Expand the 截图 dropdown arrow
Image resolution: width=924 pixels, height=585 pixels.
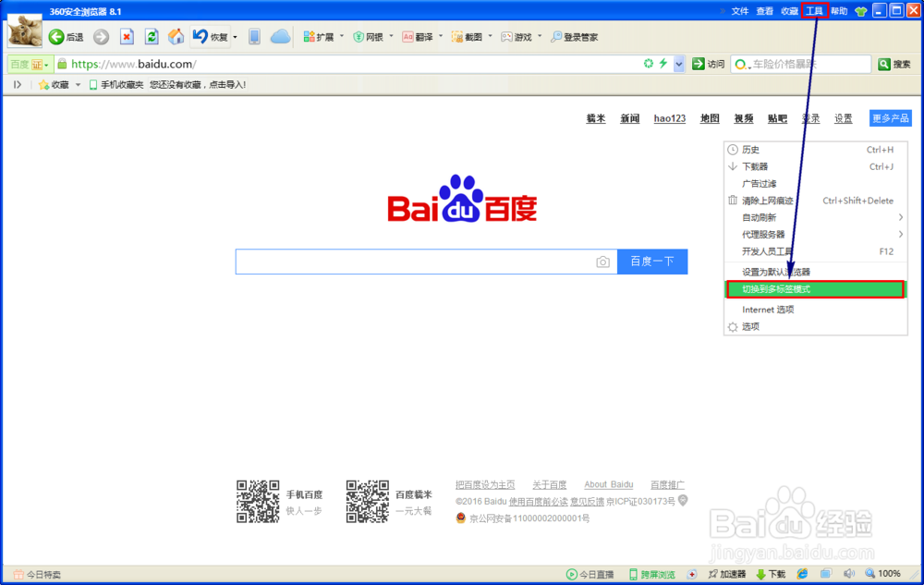point(491,37)
